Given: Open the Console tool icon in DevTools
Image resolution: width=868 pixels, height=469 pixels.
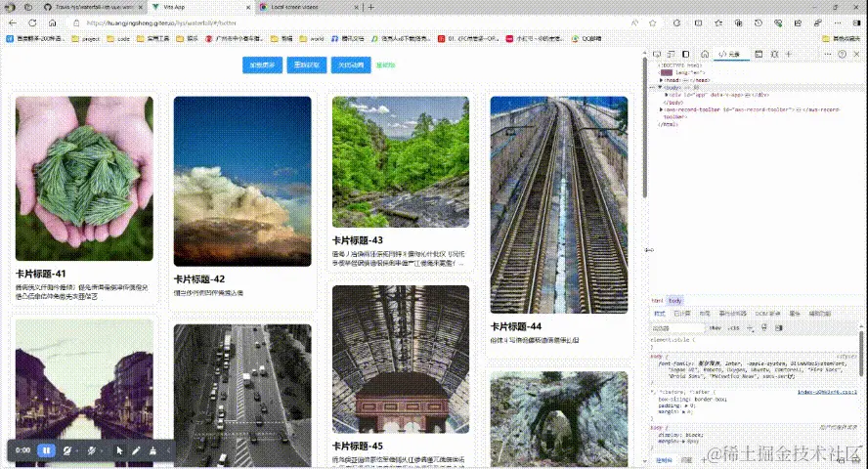Looking at the screenshot, I should click(x=759, y=54).
